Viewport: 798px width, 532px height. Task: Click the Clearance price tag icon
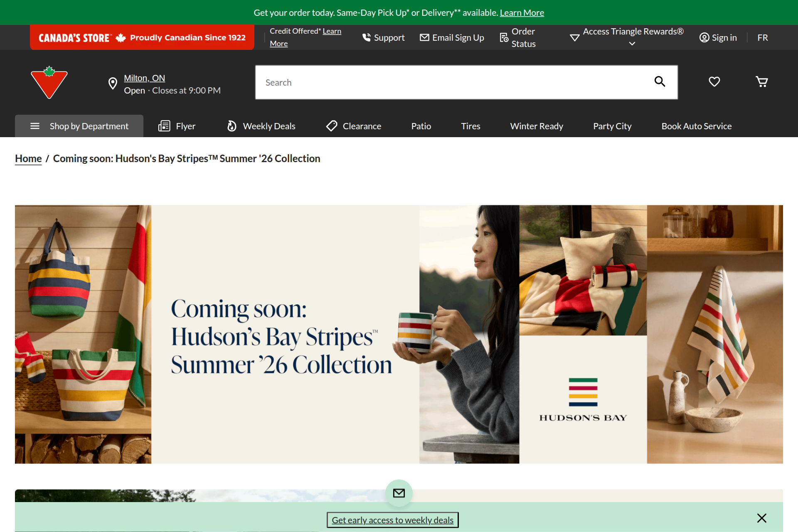coord(331,126)
